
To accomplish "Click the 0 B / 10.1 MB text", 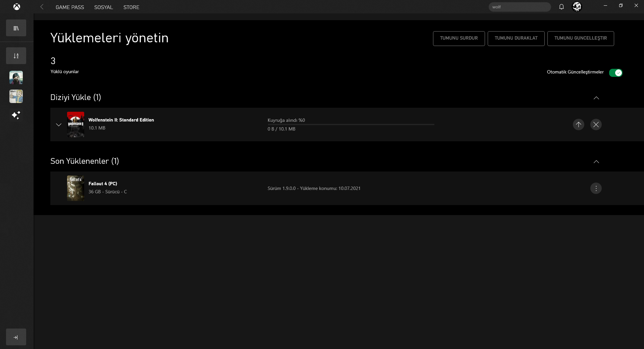I will coord(281,129).
